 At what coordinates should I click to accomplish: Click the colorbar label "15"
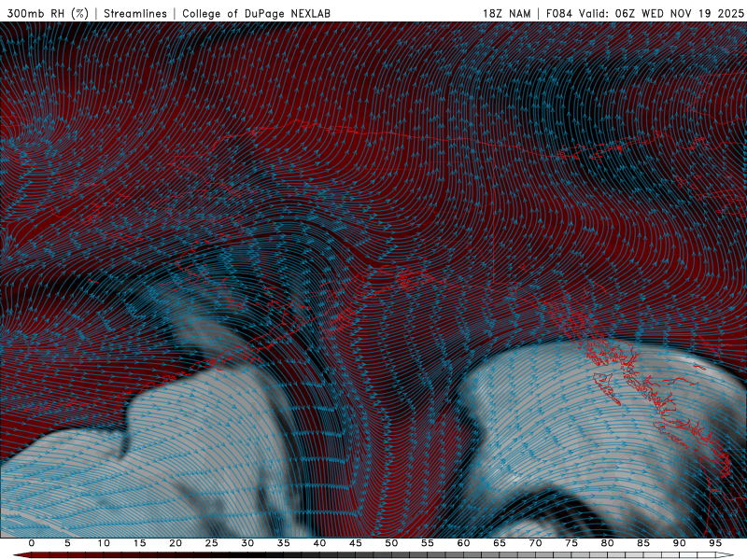click(139, 543)
